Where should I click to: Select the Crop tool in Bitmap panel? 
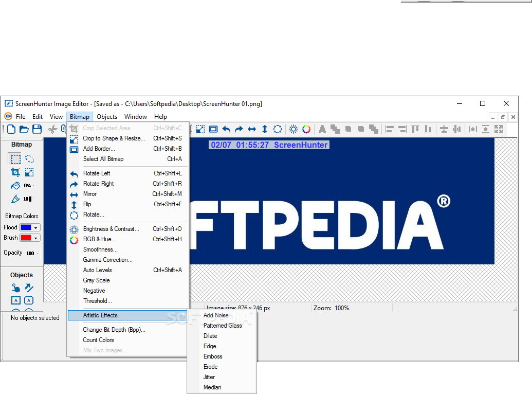(15, 172)
